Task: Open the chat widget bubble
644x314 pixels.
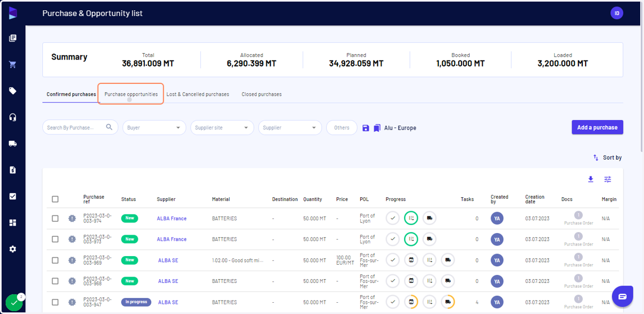Action: pyautogui.click(x=623, y=296)
